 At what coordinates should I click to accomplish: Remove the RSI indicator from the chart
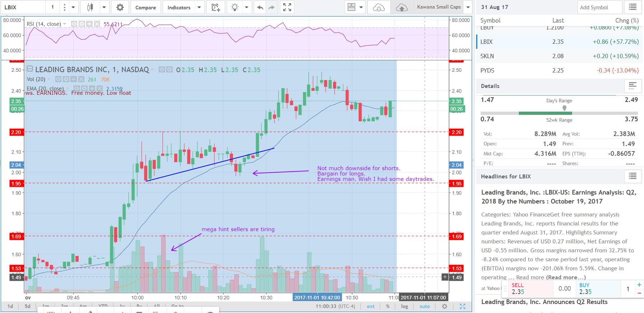[x=97, y=24]
